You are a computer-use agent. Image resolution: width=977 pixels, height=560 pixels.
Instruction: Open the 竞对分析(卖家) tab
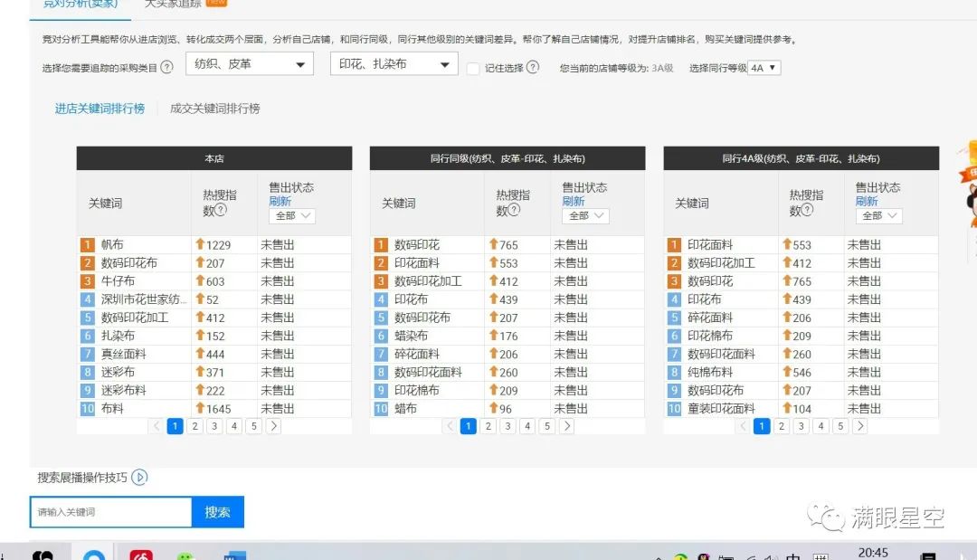point(80,4)
